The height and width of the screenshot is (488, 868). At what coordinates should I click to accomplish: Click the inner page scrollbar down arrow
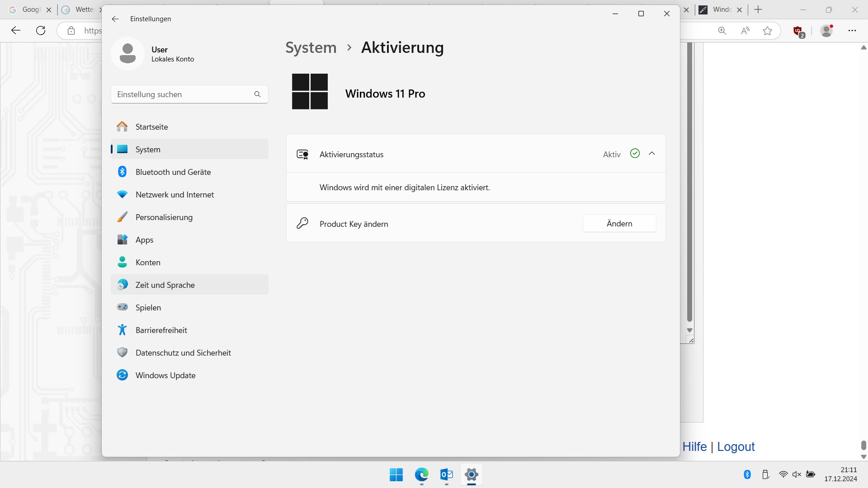click(x=689, y=330)
